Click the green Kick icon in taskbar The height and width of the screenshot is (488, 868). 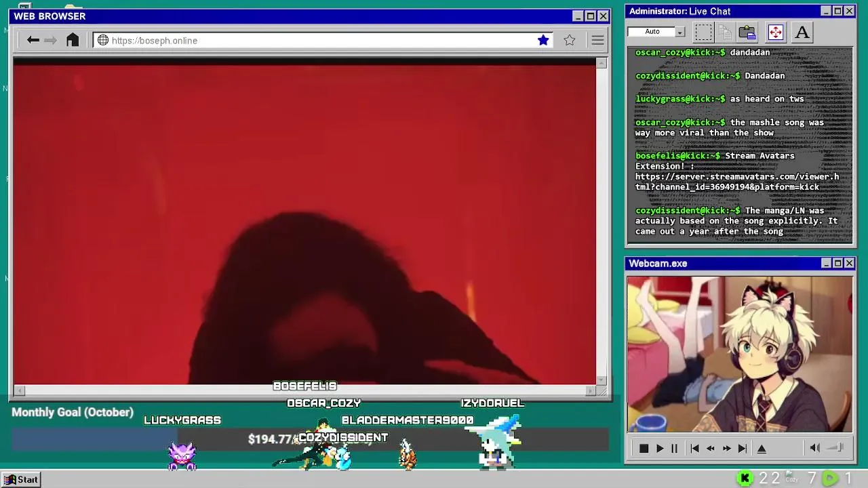(745, 479)
